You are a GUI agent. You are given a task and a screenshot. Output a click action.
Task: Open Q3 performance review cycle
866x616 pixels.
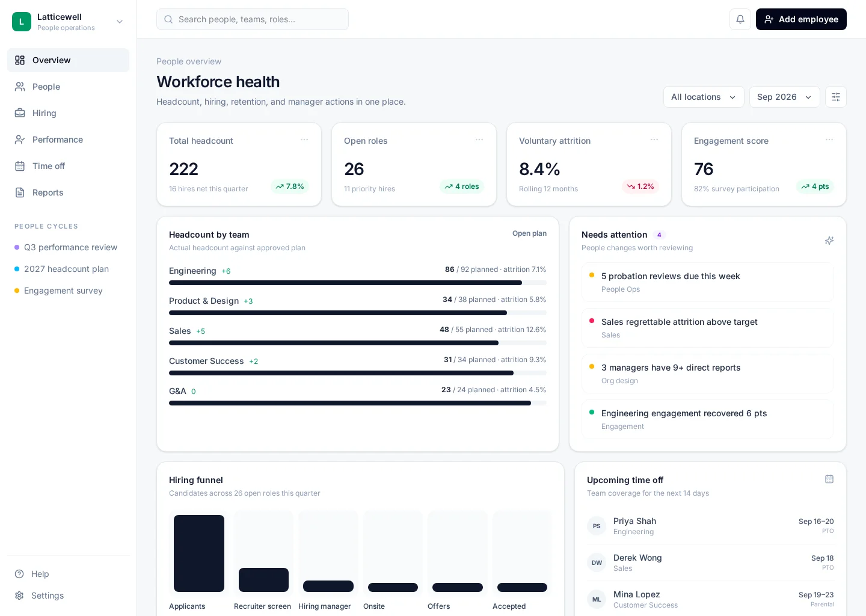[68, 247]
